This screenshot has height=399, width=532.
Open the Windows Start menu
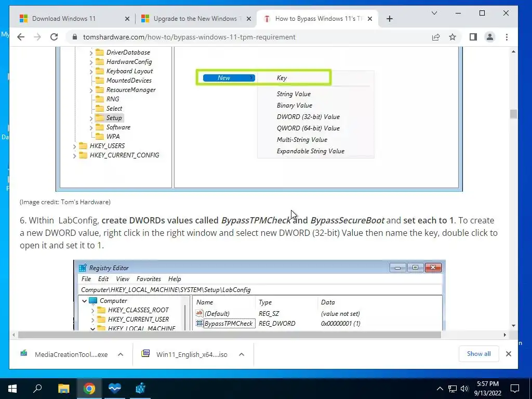coord(12,389)
